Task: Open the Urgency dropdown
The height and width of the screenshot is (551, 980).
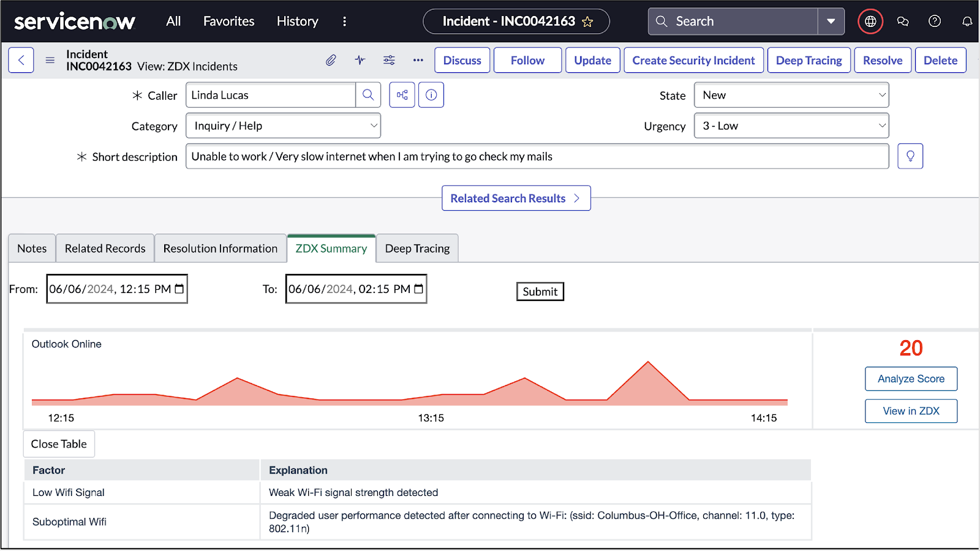Action: pos(791,126)
